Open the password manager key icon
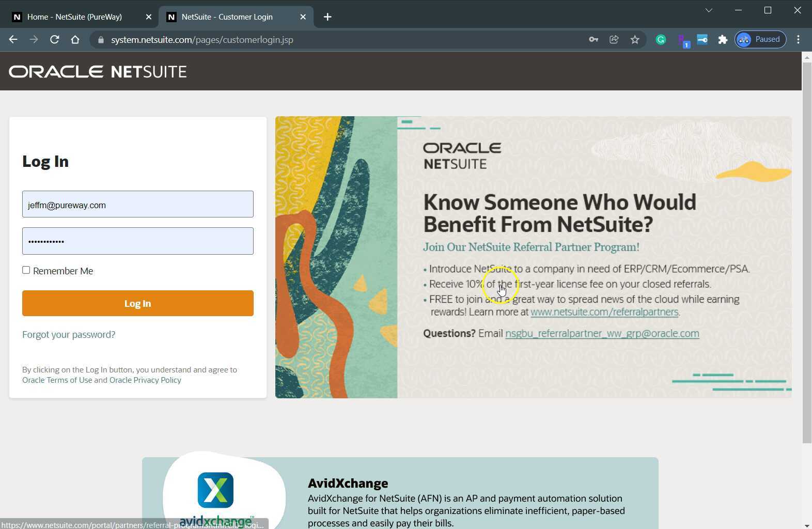812x529 pixels. pyautogui.click(x=594, y=39)
